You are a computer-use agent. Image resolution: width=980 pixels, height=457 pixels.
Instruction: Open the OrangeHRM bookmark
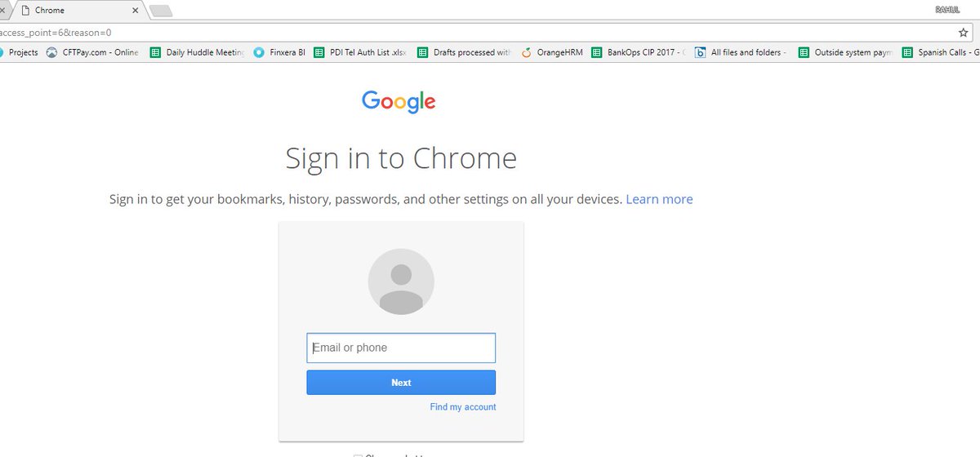point(552,52)
